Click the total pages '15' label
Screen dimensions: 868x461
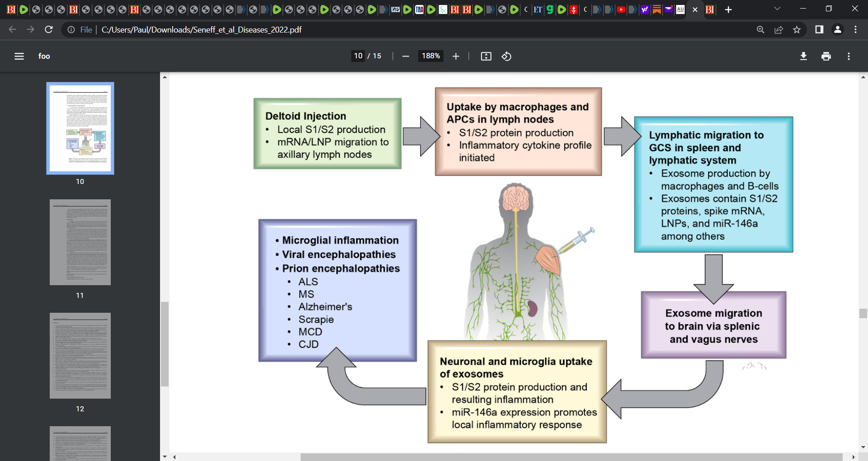click(377, 56)
